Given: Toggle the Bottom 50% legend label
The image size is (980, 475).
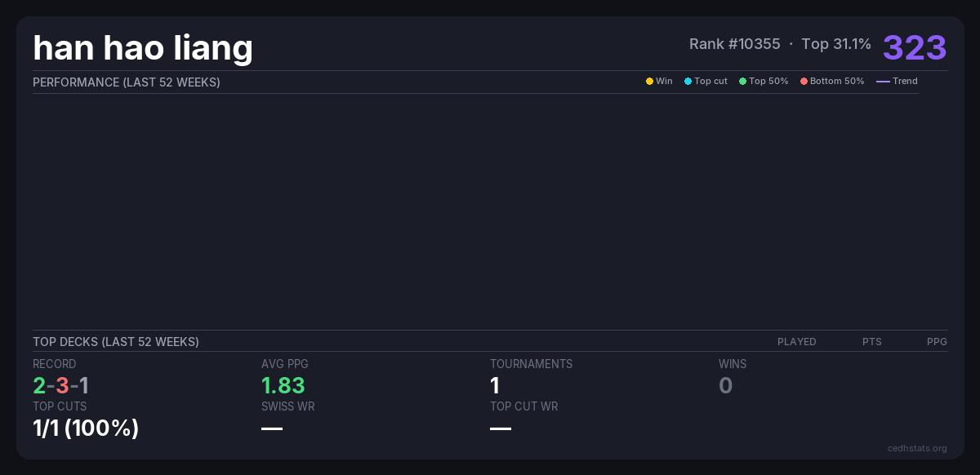Looking at the screenshot, I should [836, 82].
